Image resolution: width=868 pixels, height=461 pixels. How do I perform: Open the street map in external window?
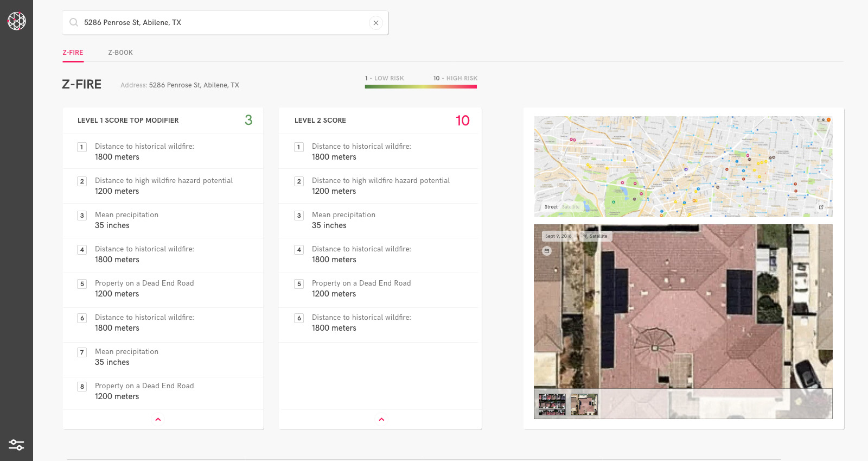(821, 207)
